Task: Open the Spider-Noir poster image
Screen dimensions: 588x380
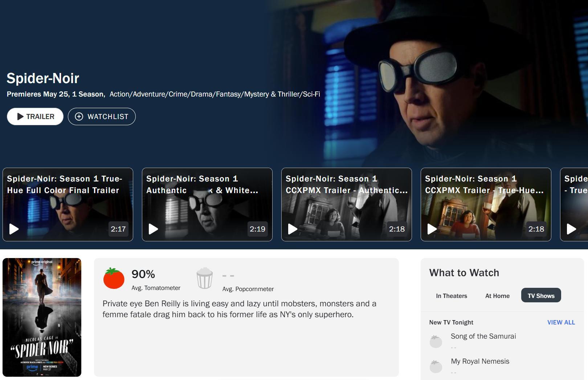Action: (x=42, y=317)
